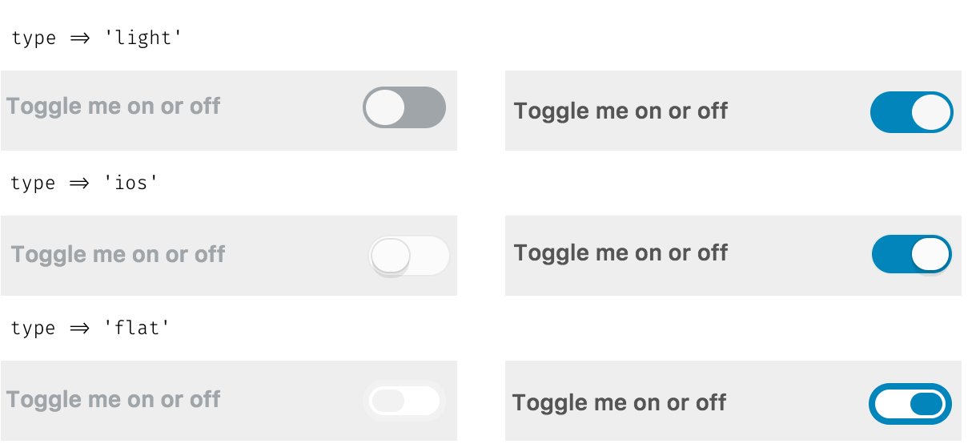This screenshot has width=980, height=444.
Task: Click the "type ⇒ 'ios'" code heading
Action: coord(85,183)
